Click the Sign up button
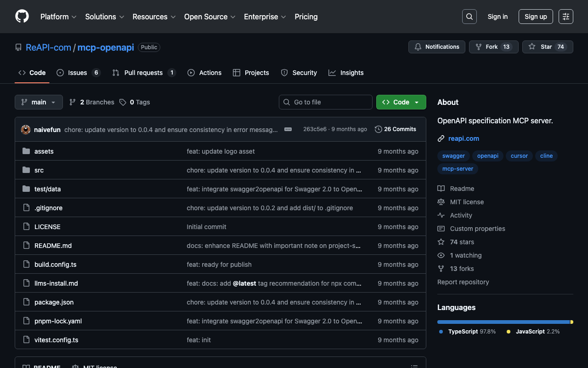The height and width of the screenshot is (368, 588). 535,17
